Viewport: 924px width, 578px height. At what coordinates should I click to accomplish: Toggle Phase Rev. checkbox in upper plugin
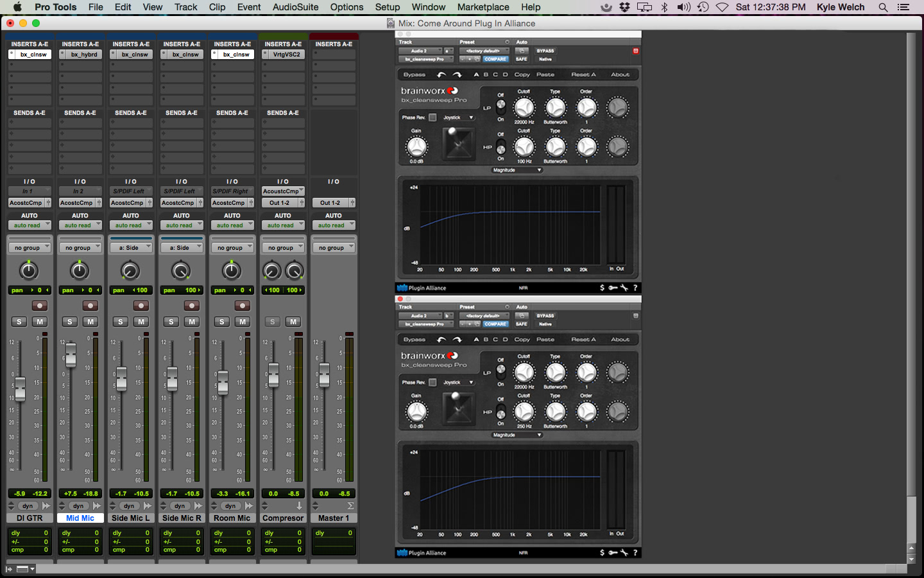point(432,118)
